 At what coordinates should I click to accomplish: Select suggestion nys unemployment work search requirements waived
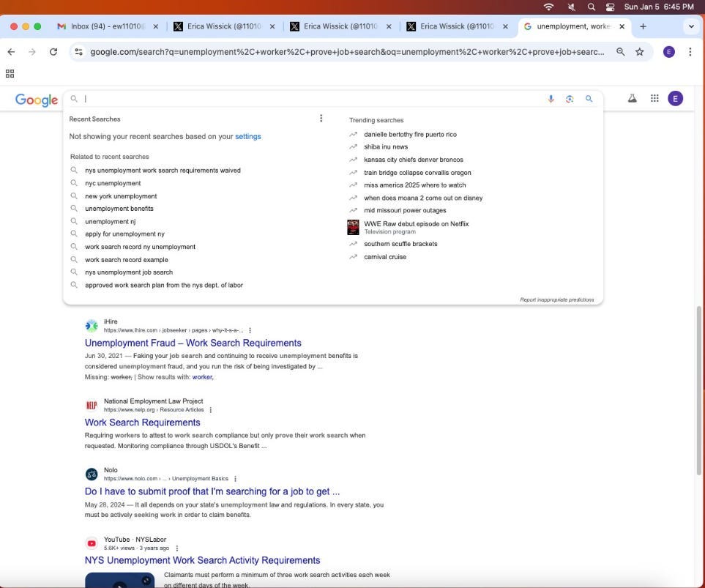163,171
